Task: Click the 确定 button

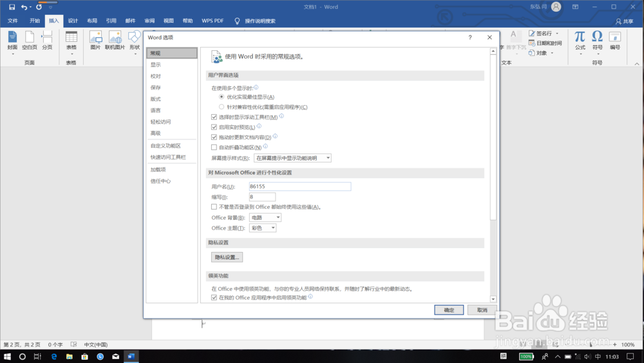Action: 449,310
